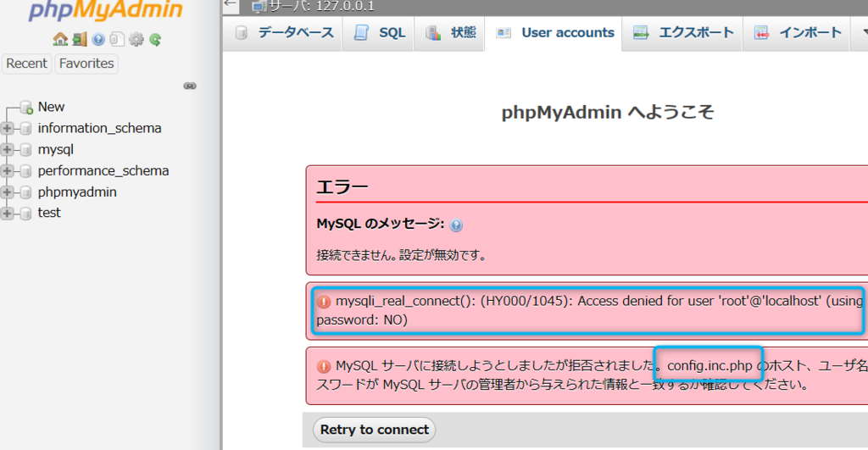The height and width of the screenshot is (450, 868).
Task: Click the phpMyAdmin へようこそ heading
Action: [x=607, y=113]
